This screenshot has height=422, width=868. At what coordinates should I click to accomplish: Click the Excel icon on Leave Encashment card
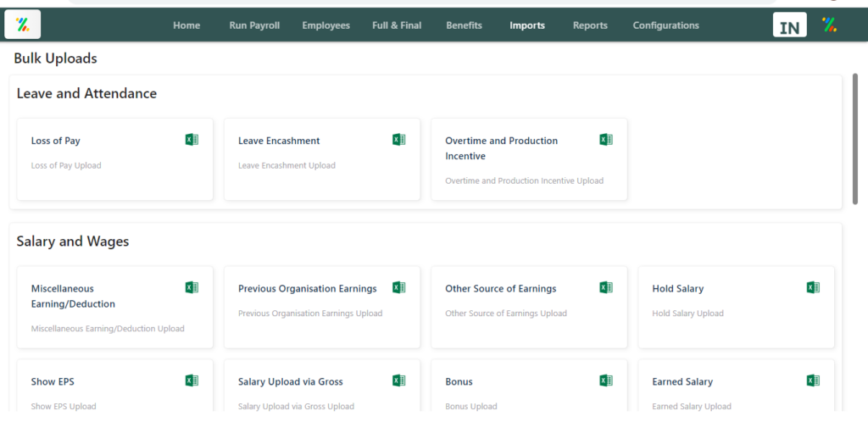398,139
